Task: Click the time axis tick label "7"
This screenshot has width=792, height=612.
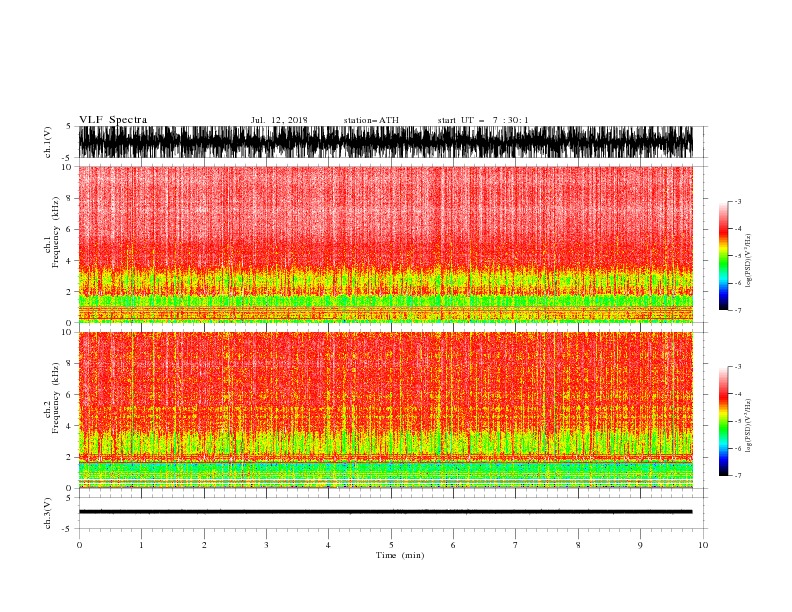Action: pyautogui.click(x=515, y=545)
